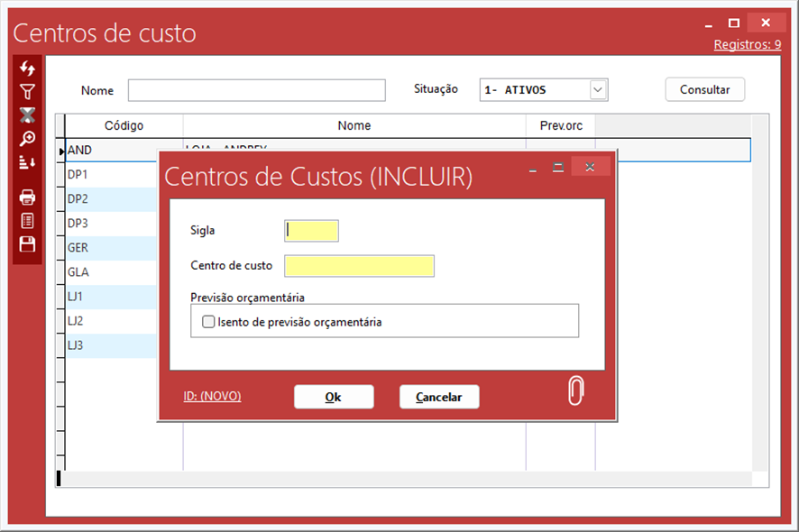Enable Isento de previsão orçamentária checkbox
The height and width of the screenshot is (532, 799).
click(209, 322)
